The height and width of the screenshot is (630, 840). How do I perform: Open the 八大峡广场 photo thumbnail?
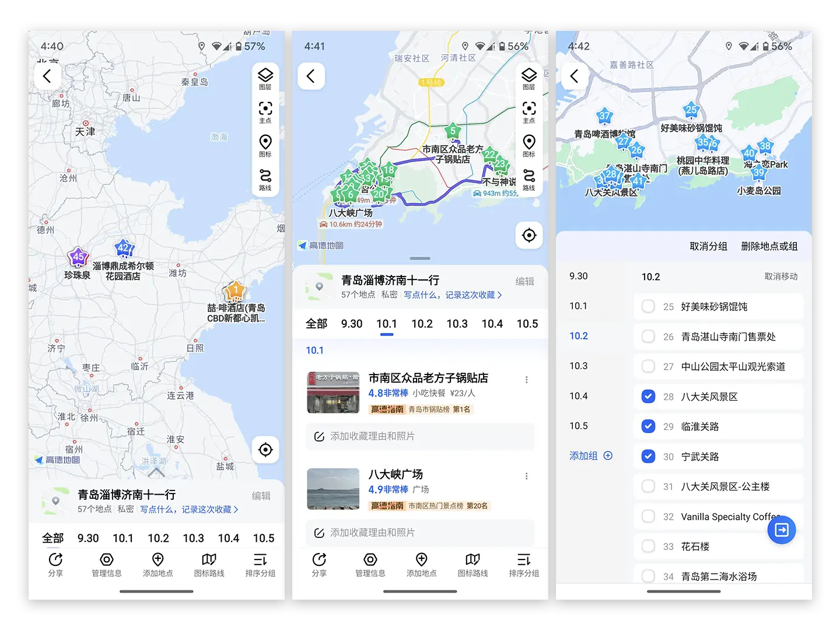(x=333, y=489)
